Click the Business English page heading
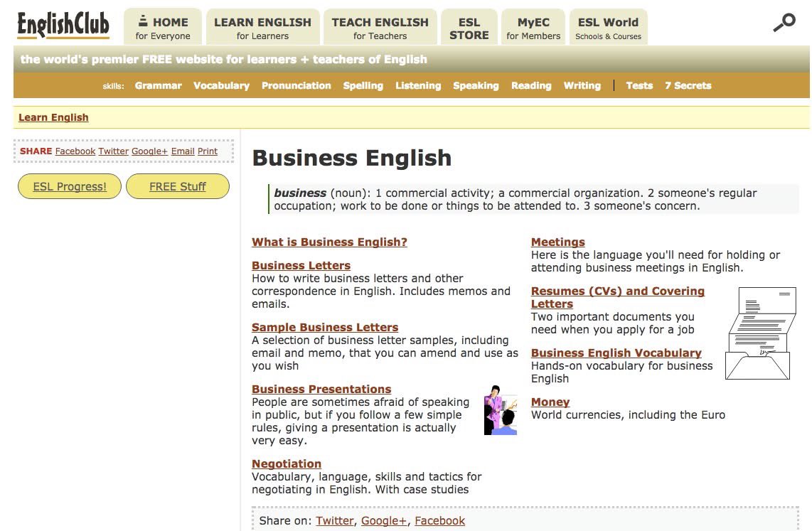The image size is (812, 531). tap(352, 158)
